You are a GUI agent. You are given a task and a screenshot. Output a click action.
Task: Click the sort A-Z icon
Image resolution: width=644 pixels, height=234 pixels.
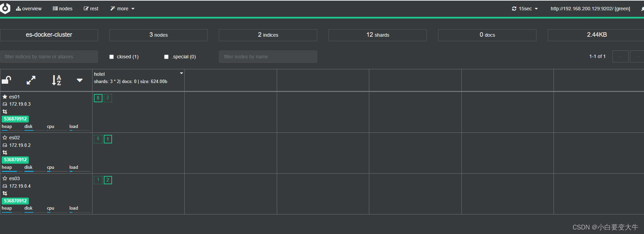(x=57, y=80)
